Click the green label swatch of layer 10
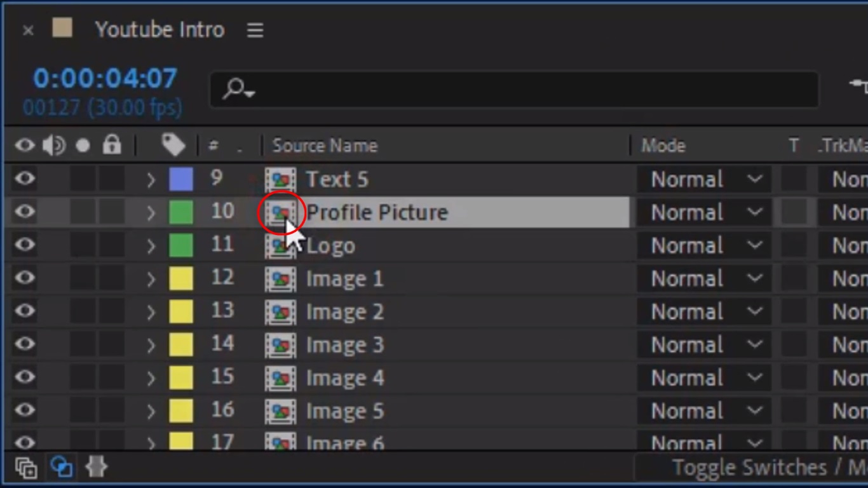Viewport: 868px width, 488px height. (181, 212)
